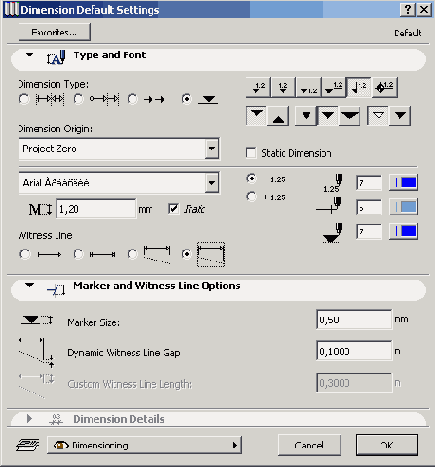Image resolution: width=435 pixels, height=467 pixels.
Task: Open the Project Zero origin dropdown
Action: pos(212,148)
